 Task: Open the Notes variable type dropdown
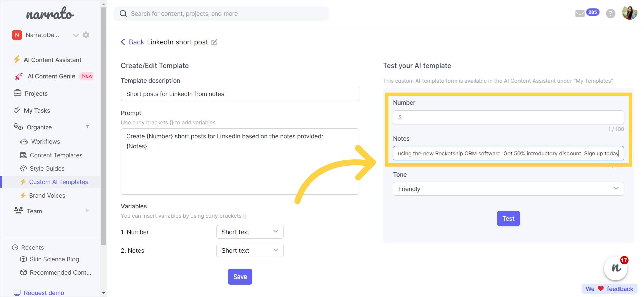click(x=250, y=250)
